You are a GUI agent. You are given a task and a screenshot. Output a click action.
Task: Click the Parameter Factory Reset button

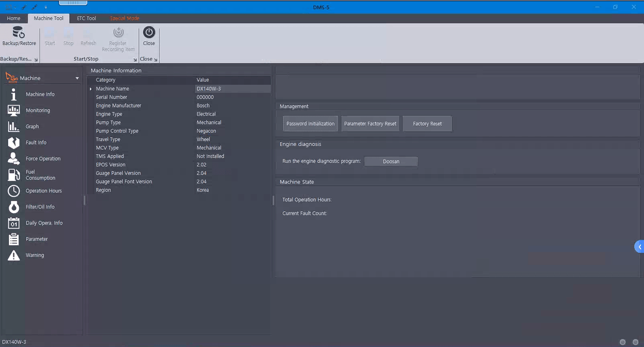[x=370, y=124]
